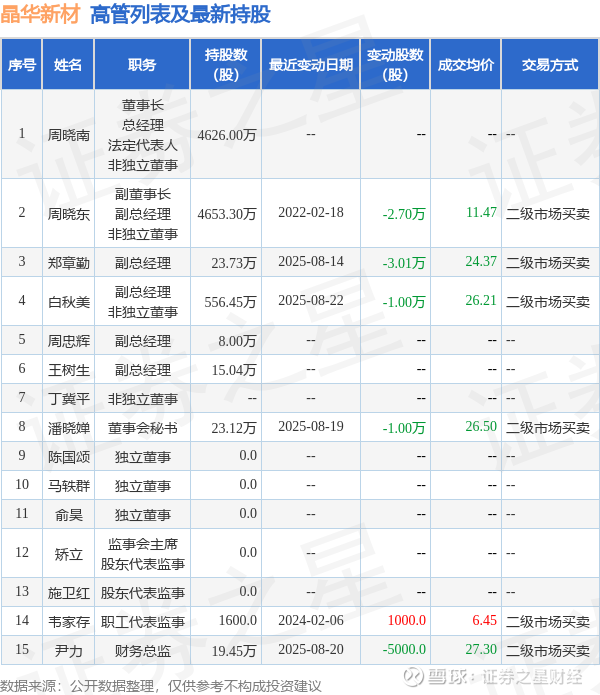Click the shareholding value 4653.30万
Image resolution: width=600 pixels, height=695 pixels.
227,214
